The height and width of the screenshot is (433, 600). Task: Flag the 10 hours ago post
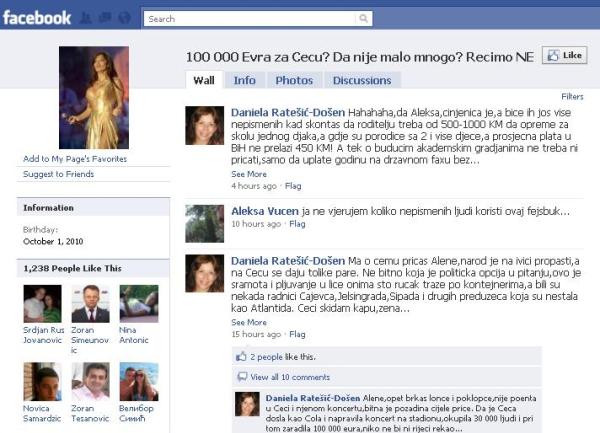pos(297,224)
